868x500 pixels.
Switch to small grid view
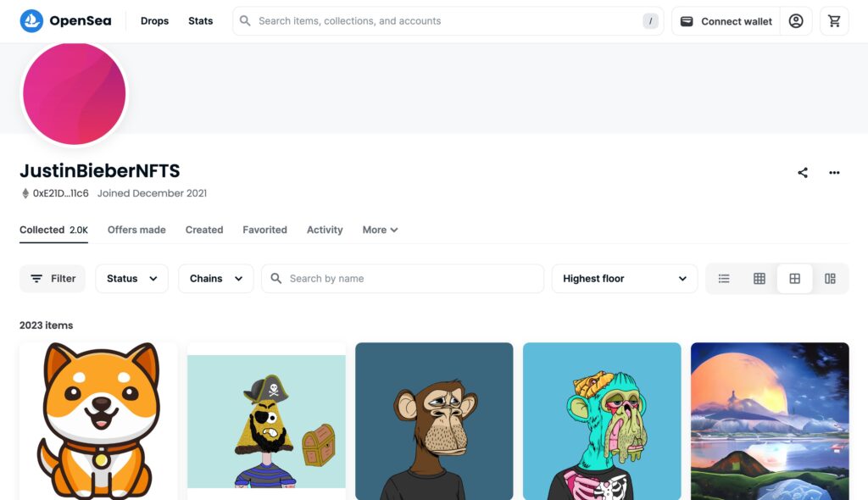(759, 279)
